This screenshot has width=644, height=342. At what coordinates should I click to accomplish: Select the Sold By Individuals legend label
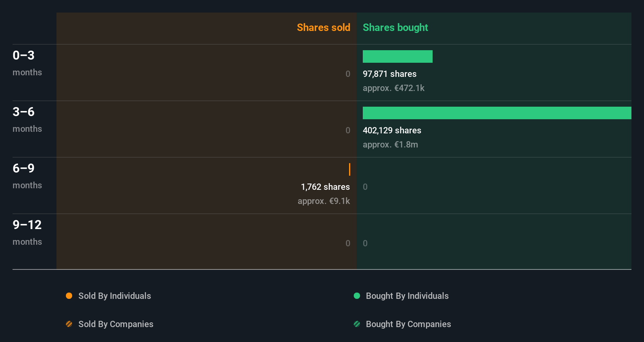115,296
